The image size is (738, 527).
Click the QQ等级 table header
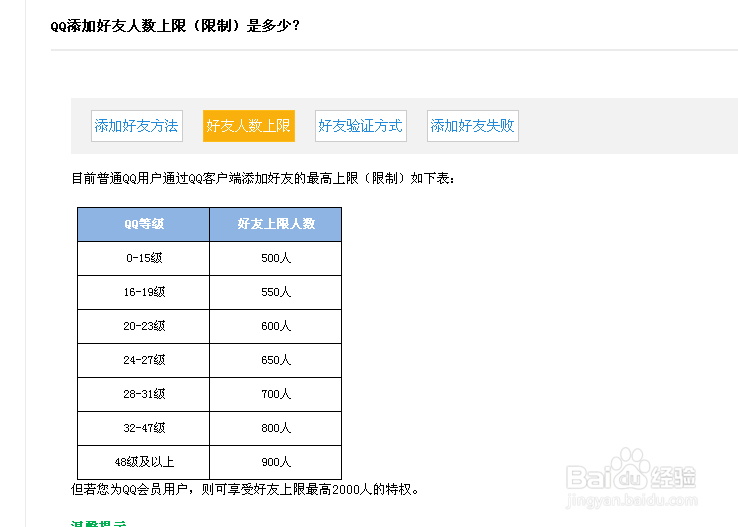coord(144,224)
